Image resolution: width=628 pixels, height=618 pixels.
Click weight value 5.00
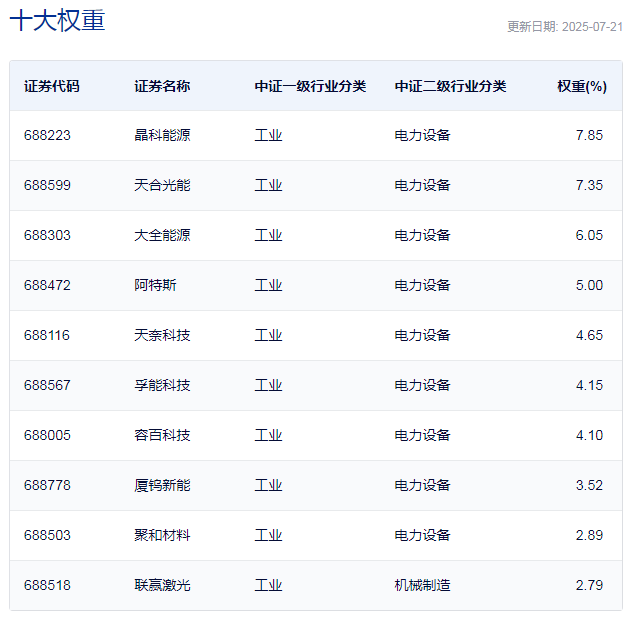(x=589, y=286)
